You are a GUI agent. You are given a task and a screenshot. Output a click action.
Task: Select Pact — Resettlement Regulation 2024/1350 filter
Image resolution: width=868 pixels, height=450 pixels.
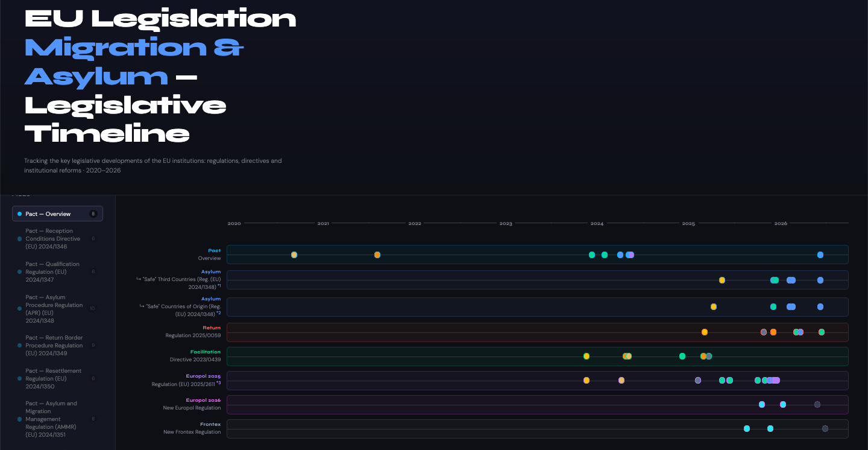57,379
